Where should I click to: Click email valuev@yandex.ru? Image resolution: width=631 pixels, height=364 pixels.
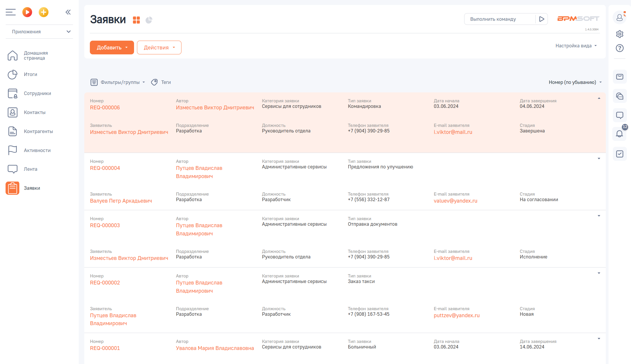click(x=455, y=201)
